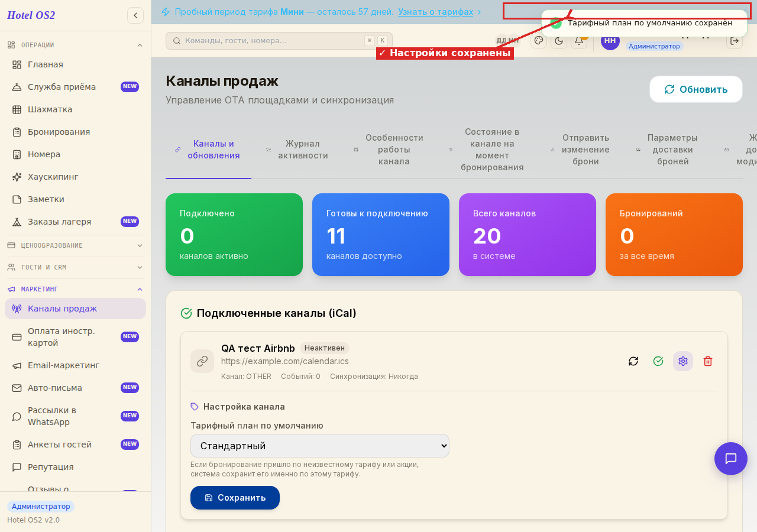Open Состояние в канале на момент бронирования tab

[487, 150]
